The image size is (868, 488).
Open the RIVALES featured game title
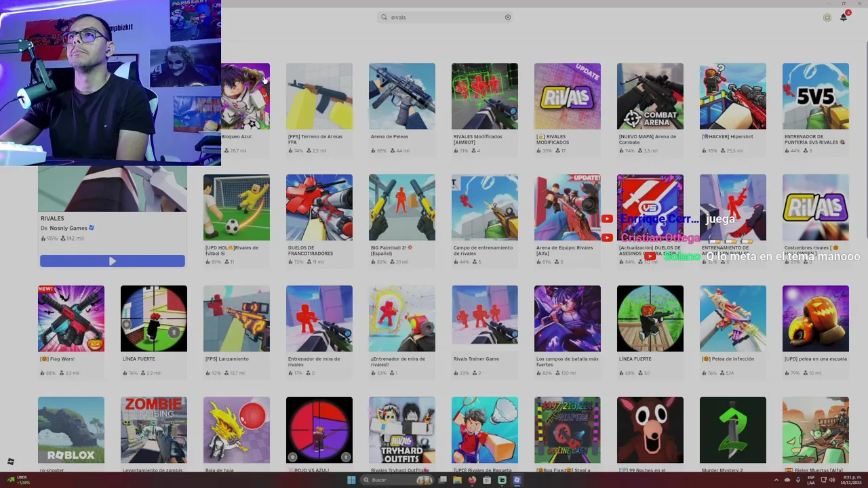click(x=52, y=218)
